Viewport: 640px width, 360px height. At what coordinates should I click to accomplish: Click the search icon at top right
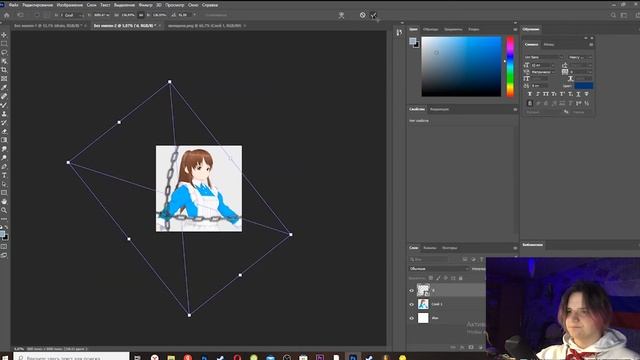coord(613,15)
